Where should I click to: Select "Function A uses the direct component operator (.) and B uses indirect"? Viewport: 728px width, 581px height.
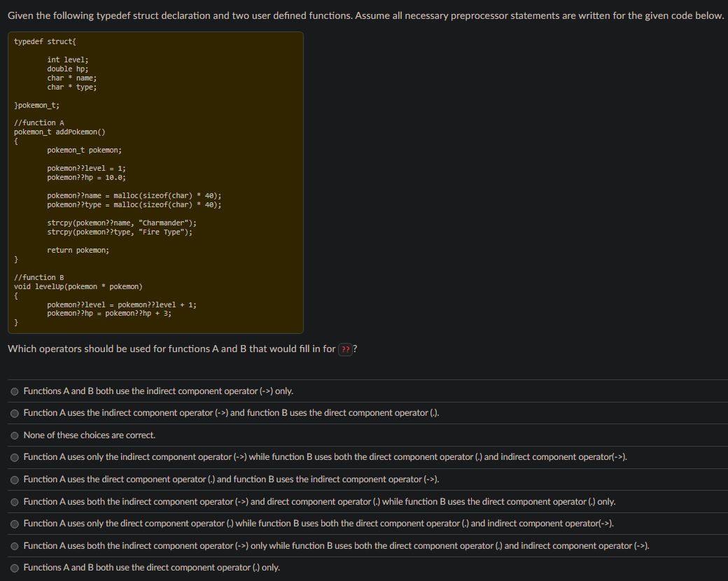click(15, 479)
